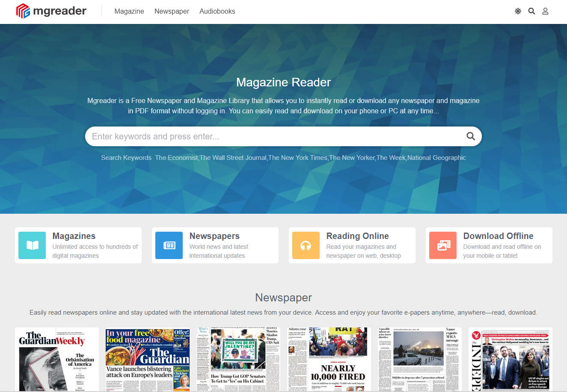Search keyword The New York Times
The width and height of the screenshot is (567, 392).
298,158
